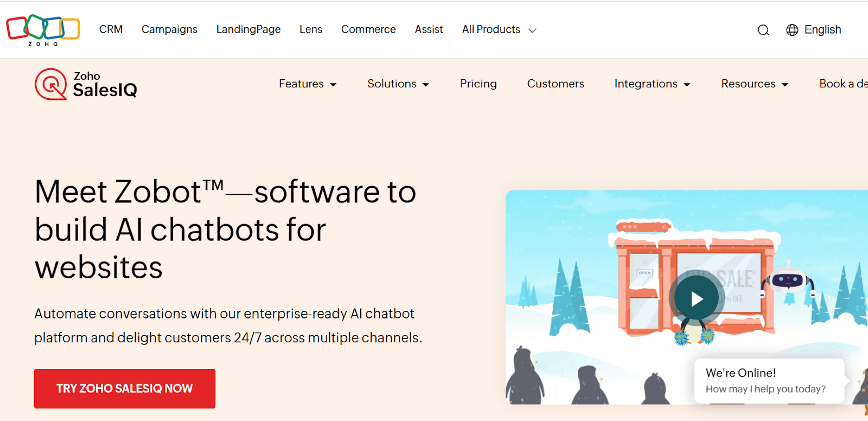The image size is (868, 421).
Task: Play the Zobot video
Action: (697, 298)
